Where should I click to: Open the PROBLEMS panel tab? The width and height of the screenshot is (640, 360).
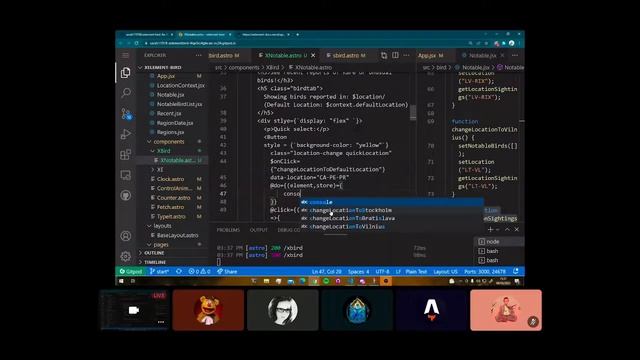(228, 230)
